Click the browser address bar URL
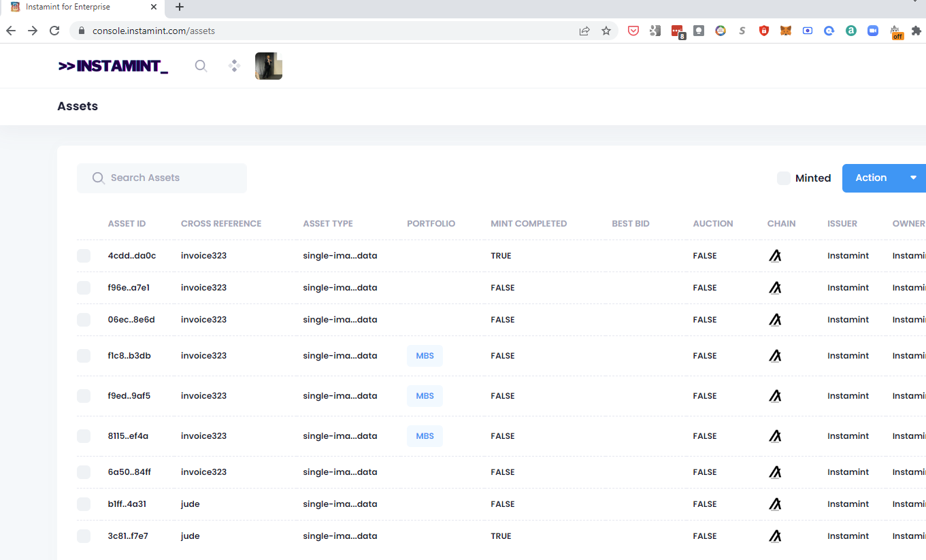The width and height of the screenshot is (926, 560). (154, 31)
